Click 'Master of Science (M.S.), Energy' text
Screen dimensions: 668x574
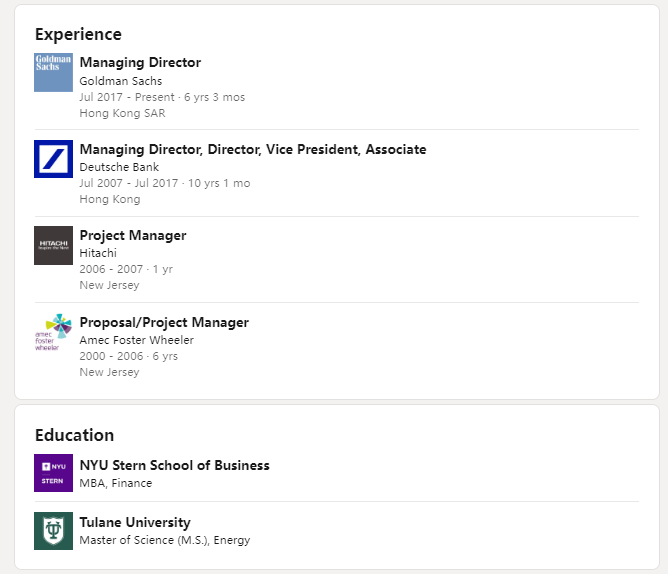165,540
